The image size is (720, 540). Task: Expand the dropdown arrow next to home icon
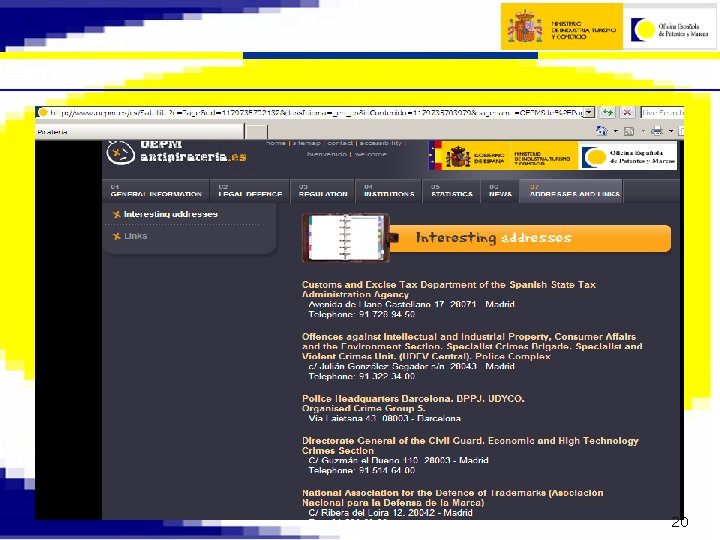pos(616,131)
